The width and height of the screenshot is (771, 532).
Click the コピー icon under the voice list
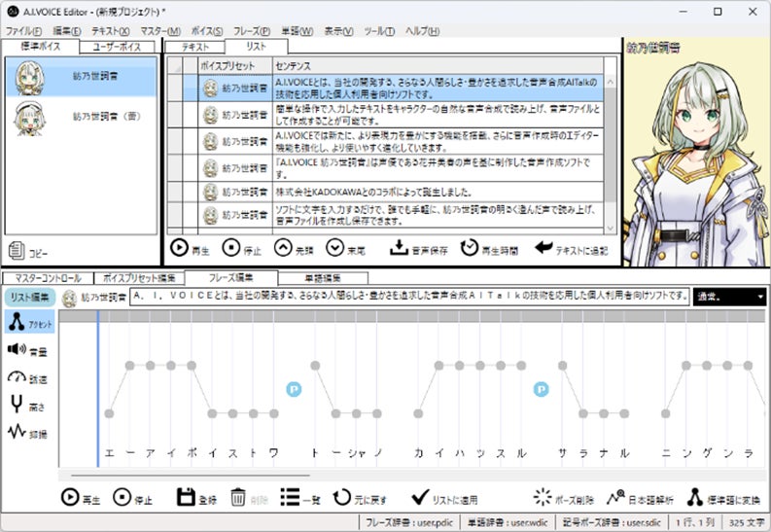point(17,251)
